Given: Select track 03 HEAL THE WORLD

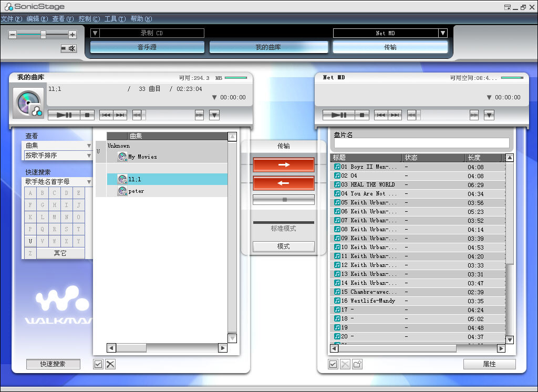Looking at the screenshot, I should coord(418,184).
